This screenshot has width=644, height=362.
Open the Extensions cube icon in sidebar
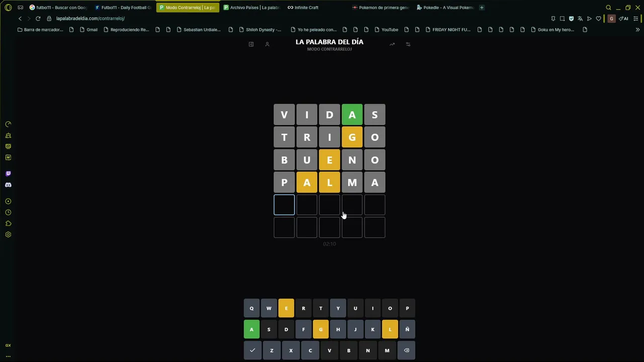click(8, 223)
